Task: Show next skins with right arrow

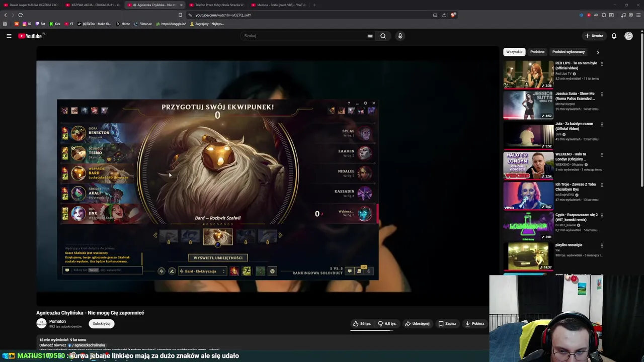Action: point(280,235)
